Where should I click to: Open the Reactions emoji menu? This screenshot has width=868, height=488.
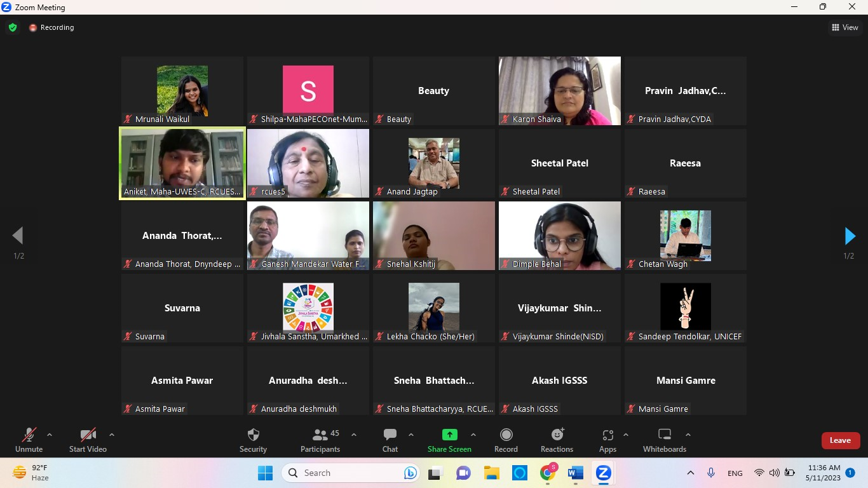[557, 440]
